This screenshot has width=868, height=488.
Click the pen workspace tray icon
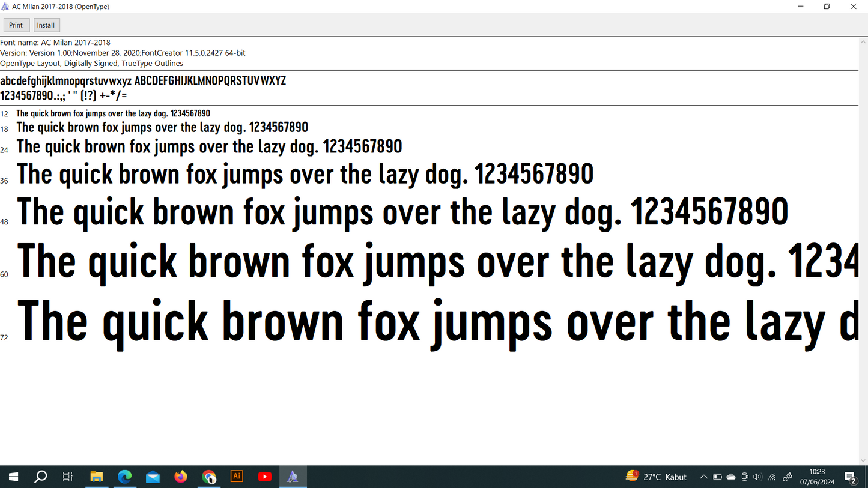coord(788,477)
